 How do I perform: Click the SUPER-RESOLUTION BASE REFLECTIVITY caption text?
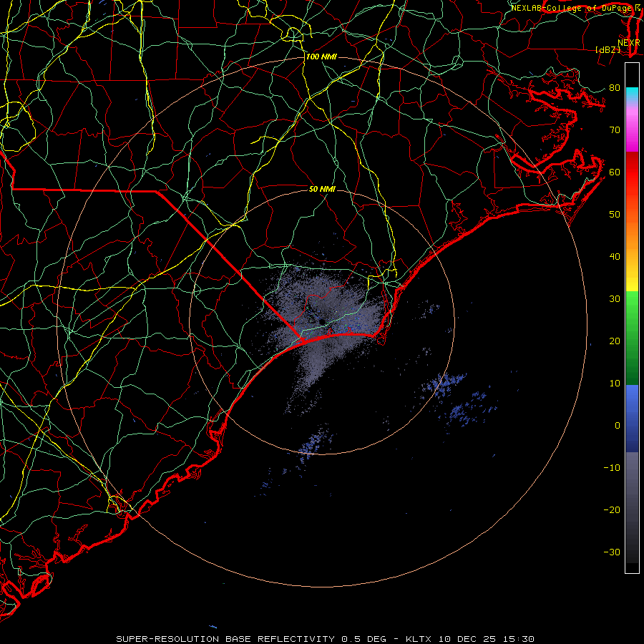[225, 639]
